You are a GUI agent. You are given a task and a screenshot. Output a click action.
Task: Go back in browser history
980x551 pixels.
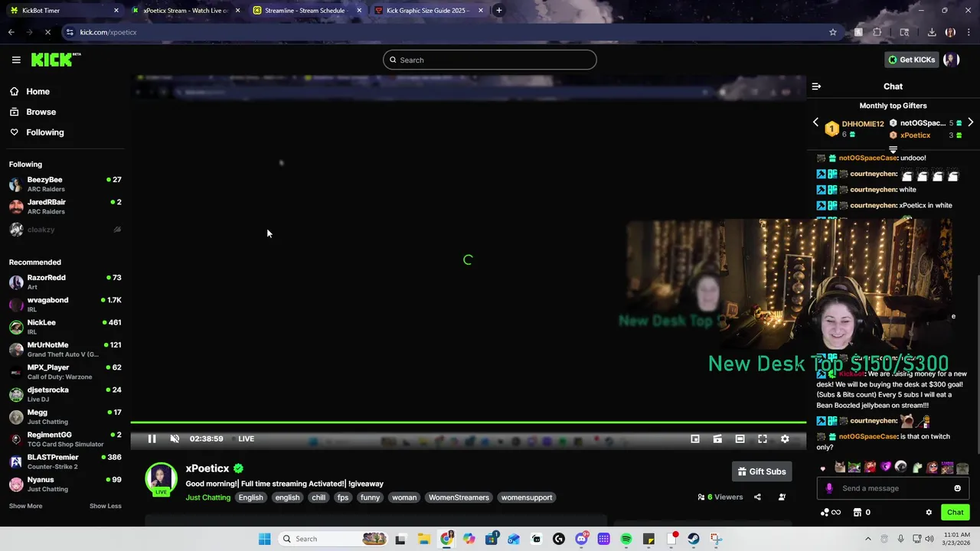click(11, 32)
